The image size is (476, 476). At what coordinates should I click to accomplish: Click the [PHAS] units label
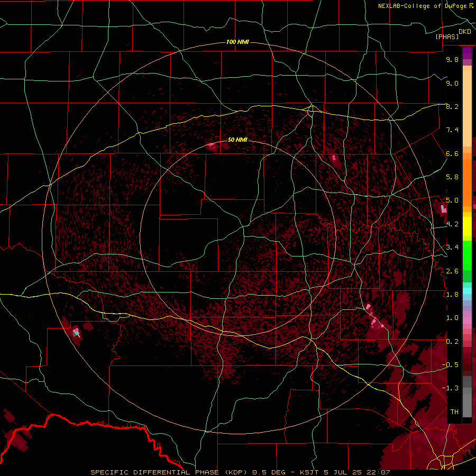tap(447, 37)
